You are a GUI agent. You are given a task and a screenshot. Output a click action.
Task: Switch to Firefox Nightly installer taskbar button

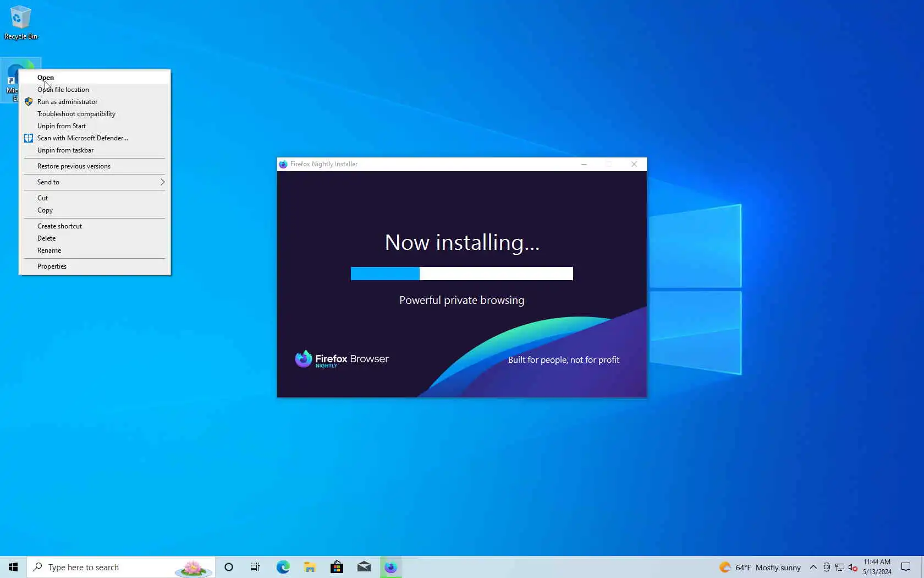point(391,567)
